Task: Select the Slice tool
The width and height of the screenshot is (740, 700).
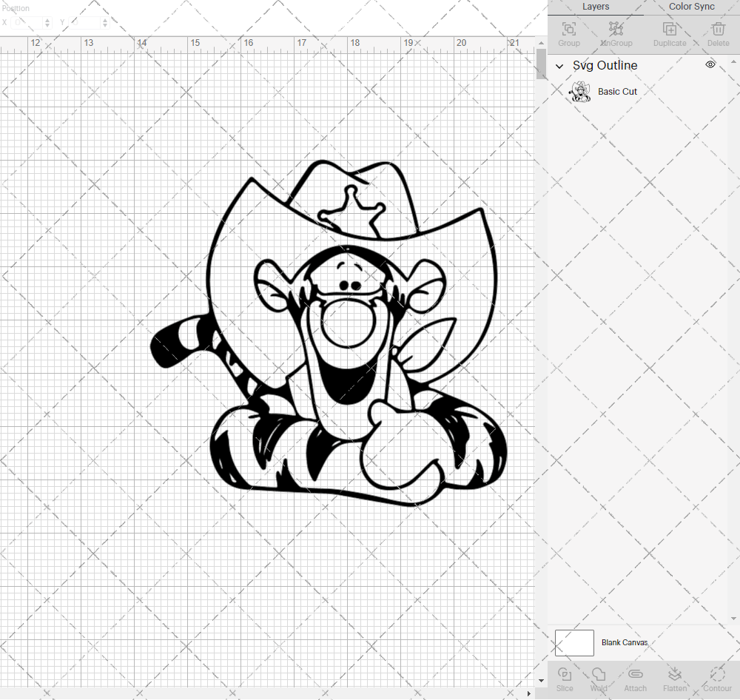Action: [x=565, y=676]
